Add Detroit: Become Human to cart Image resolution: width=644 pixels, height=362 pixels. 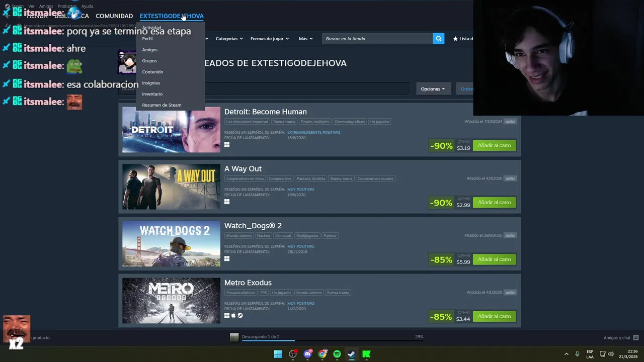click(494, 145)
